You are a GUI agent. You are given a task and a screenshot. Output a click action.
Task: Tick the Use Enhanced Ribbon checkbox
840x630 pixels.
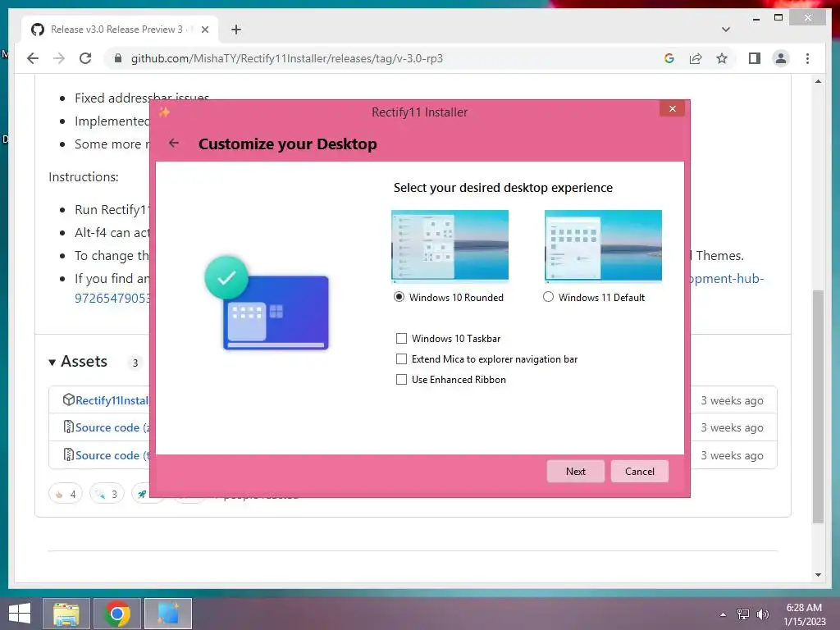pyautogui.click(x=401, y=379)
